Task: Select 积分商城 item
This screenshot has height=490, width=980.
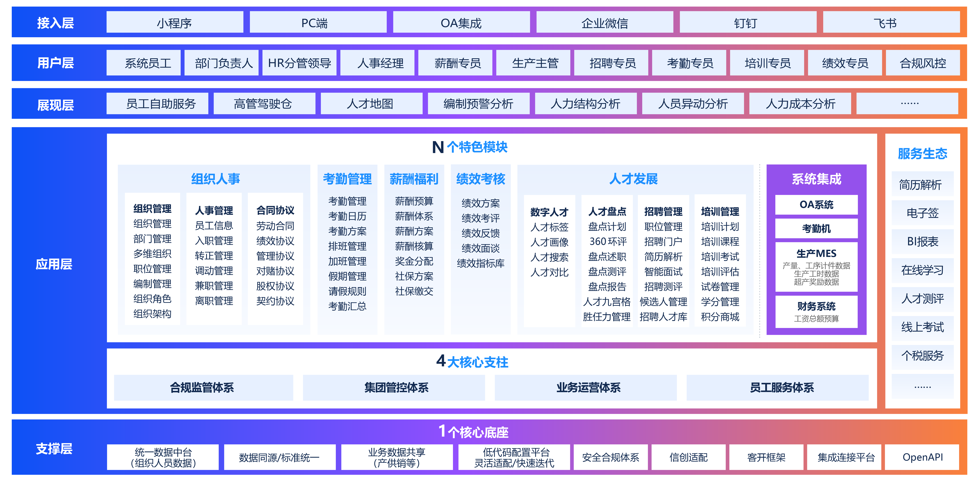Action: click(720, 317)
